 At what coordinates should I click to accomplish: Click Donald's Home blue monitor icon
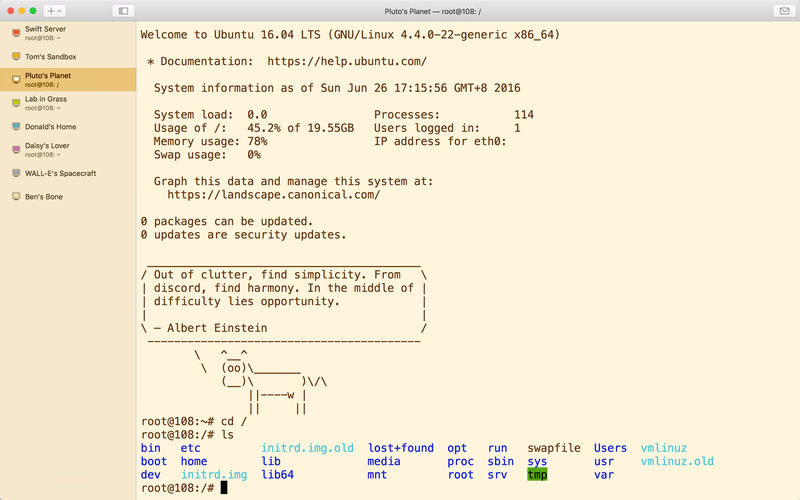(x=16, y=126)
